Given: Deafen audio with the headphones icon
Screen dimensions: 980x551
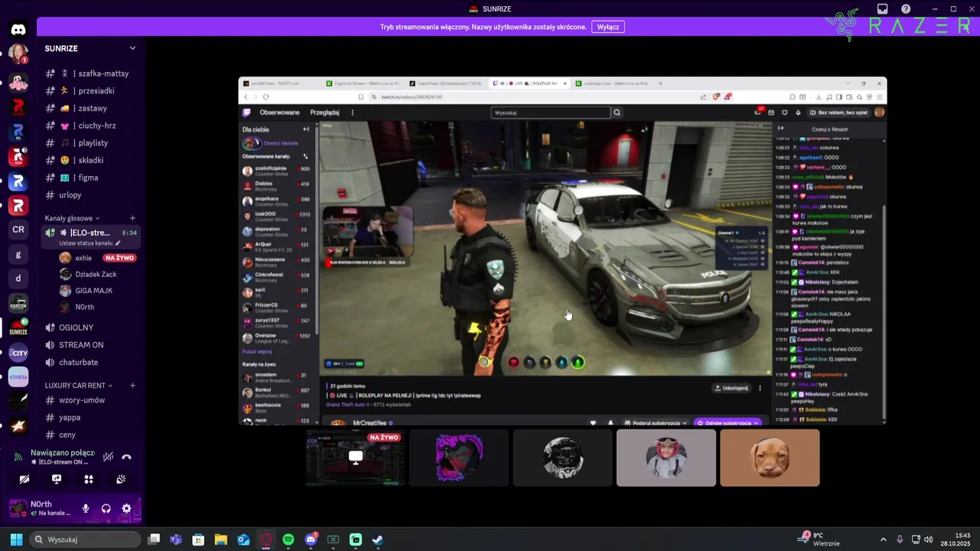Looking at the screenshot, I should point(106,508).
